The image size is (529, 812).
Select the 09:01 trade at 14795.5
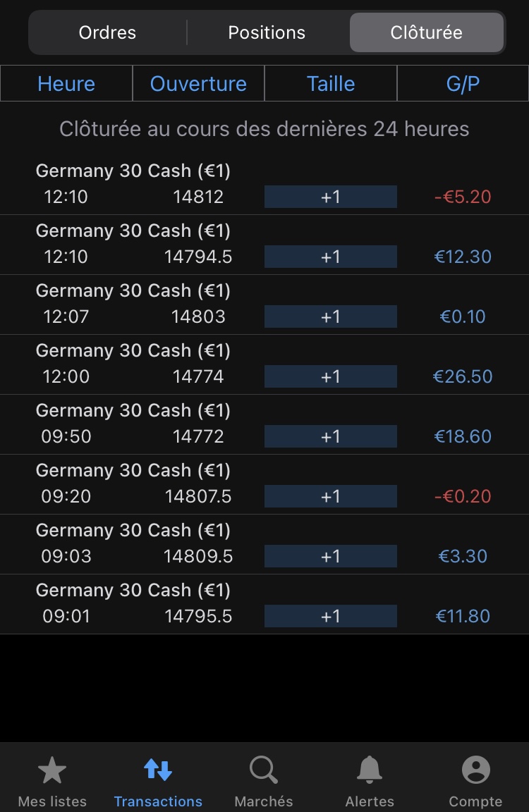198,616
